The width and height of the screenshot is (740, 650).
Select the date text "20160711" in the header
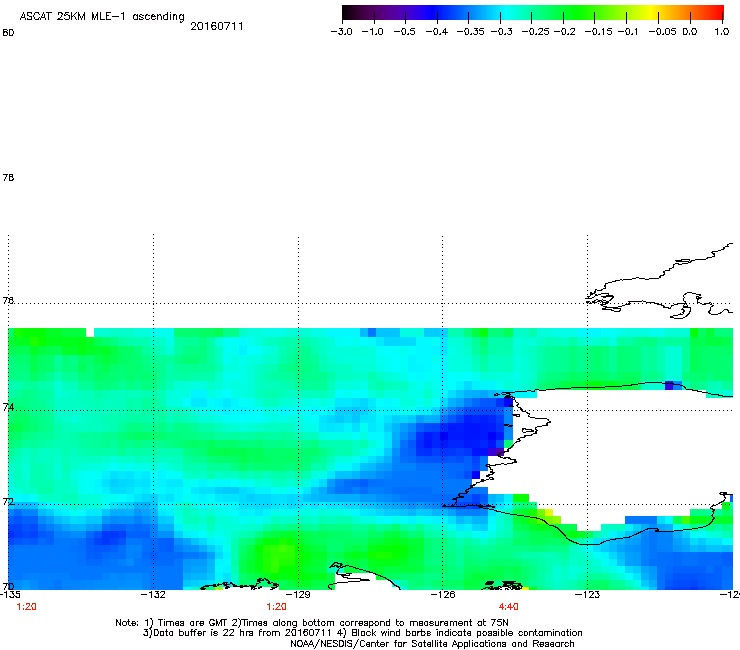pos(217,26)
